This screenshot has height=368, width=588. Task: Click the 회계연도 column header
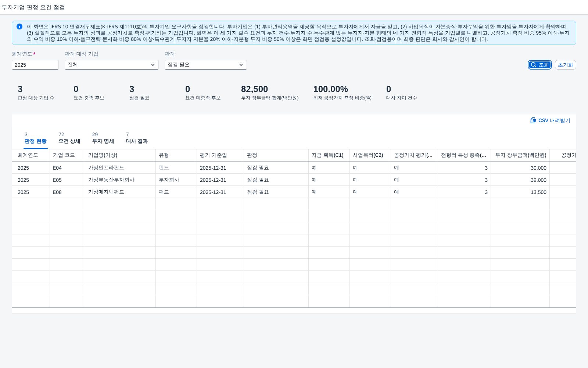[x=31, y=155]
